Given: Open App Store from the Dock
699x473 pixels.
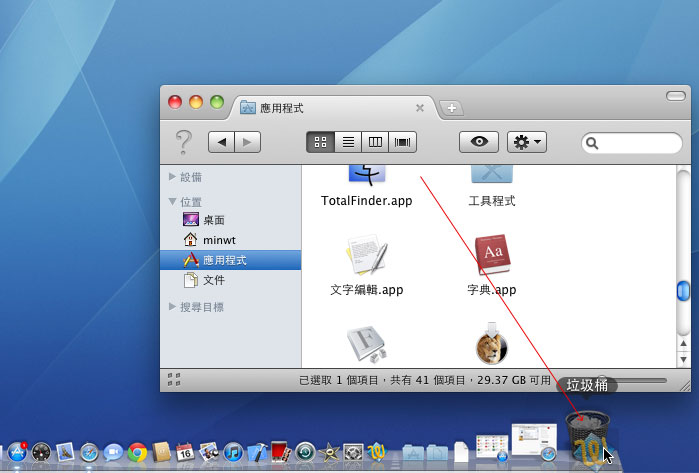Looking at the screenshot, I should coord(17,452).
